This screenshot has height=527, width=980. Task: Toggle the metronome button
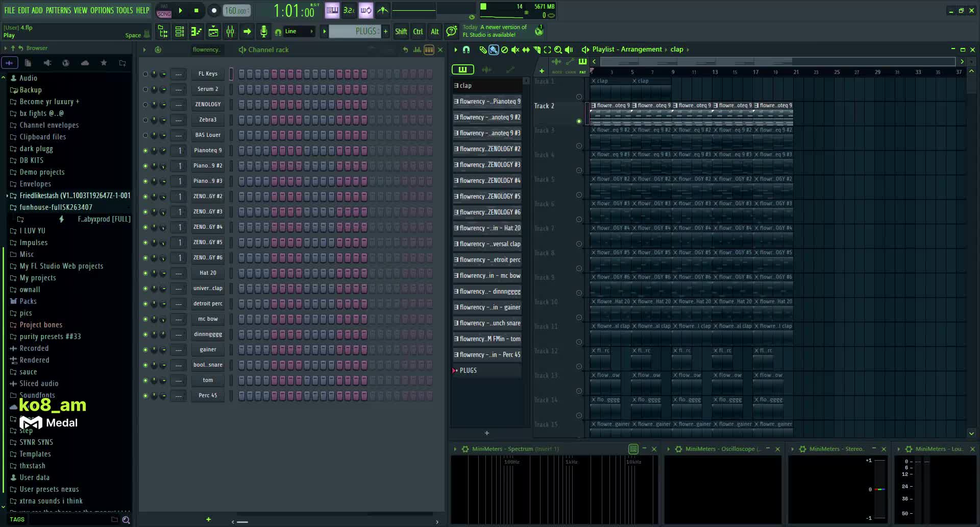[382, 10]
